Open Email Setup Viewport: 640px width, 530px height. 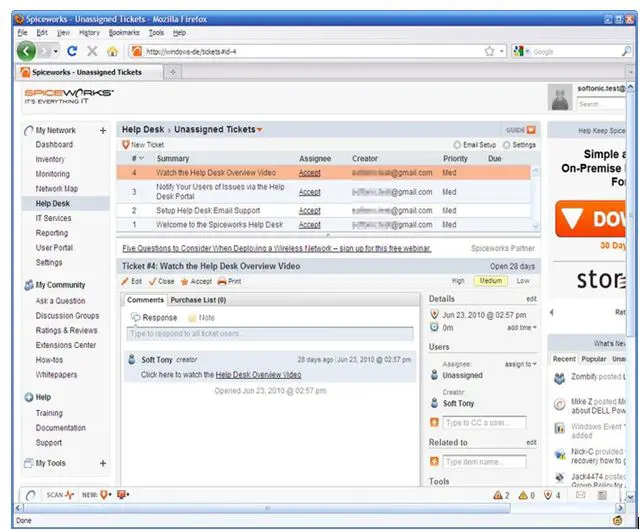coord(475,145)
